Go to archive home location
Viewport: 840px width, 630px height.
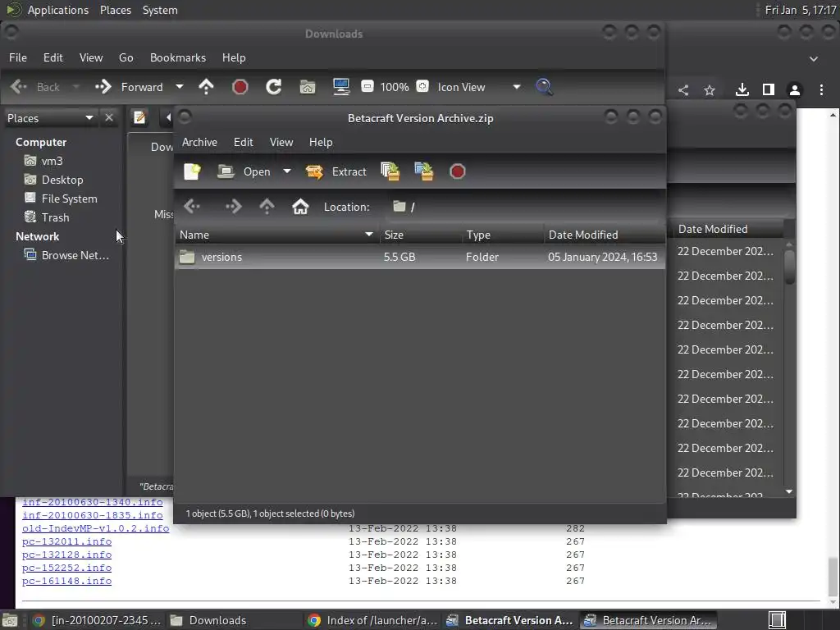point(300,206)
